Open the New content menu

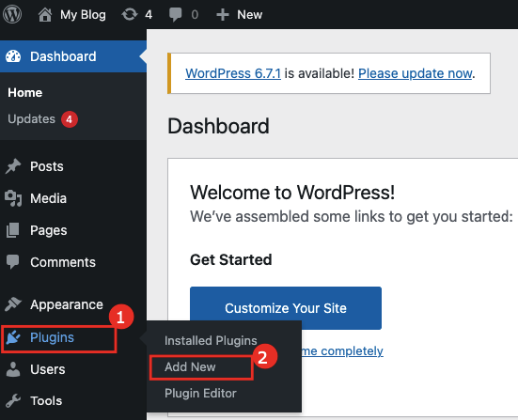250,14
